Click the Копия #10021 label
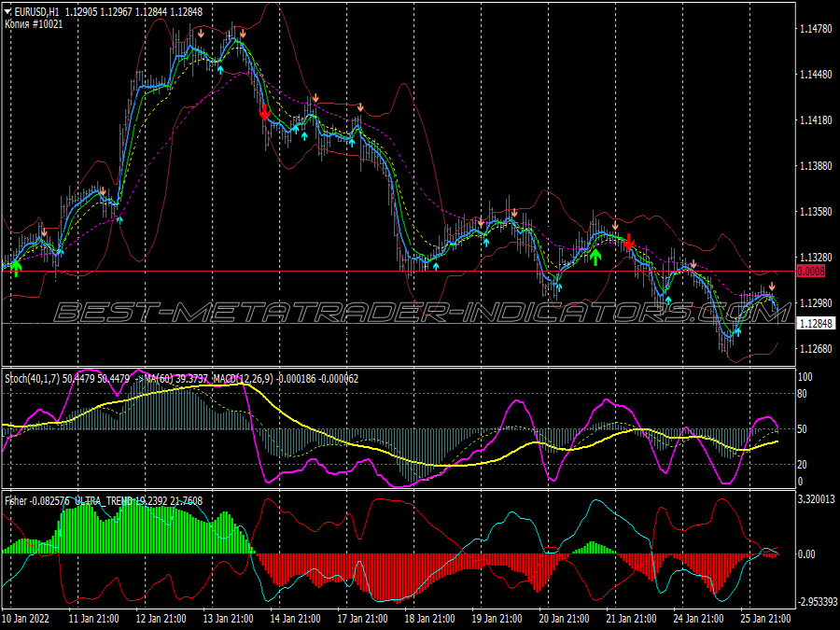The width and height of the screenshot is (840, 630). click(x=34, y=24)
